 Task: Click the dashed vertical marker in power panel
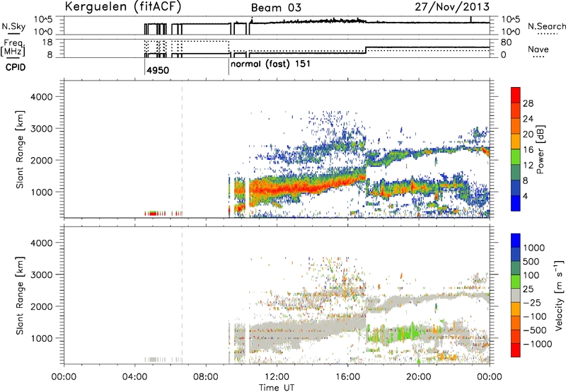coord(182,149)
